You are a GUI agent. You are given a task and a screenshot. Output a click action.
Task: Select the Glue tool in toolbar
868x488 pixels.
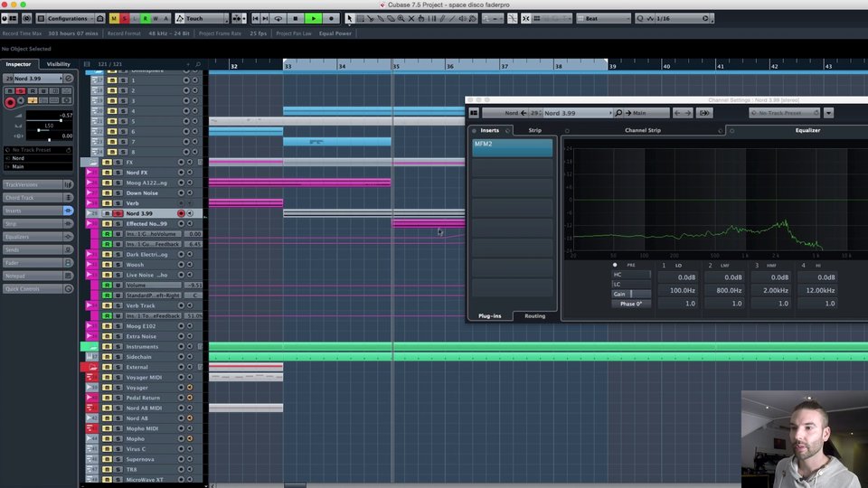pyautogui.click(x=381, y=18)
